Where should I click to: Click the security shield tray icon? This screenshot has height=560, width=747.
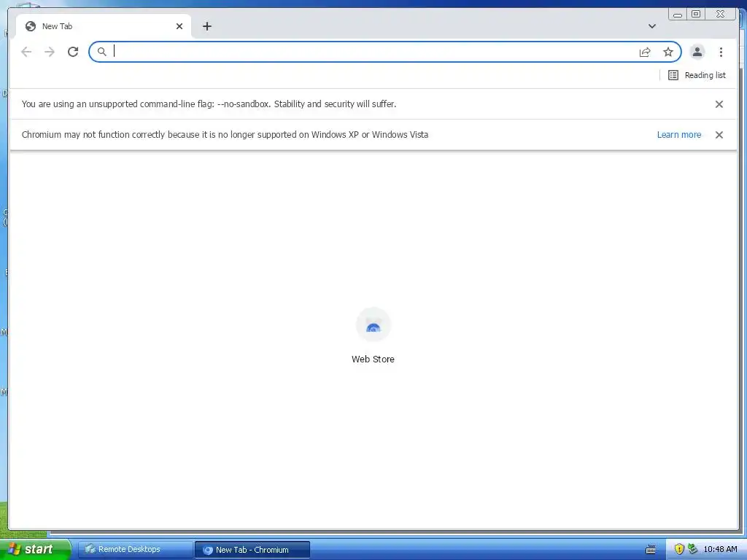click(679, 549)
